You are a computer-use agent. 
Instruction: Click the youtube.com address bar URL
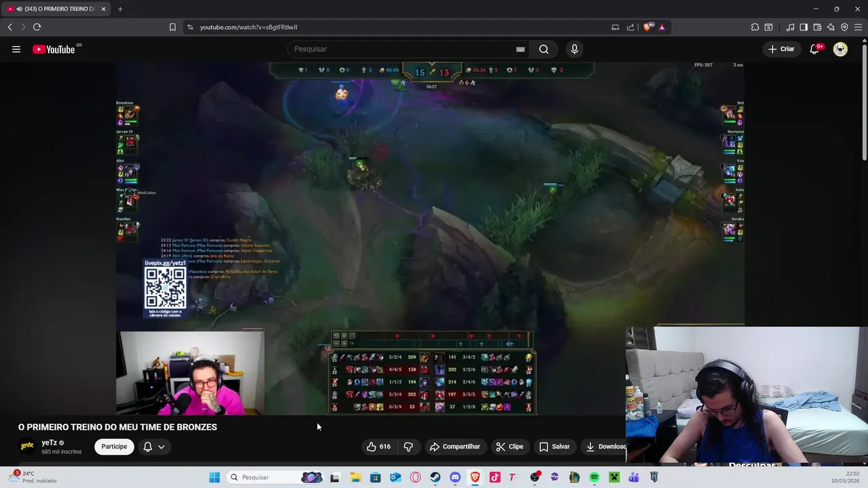248,27
